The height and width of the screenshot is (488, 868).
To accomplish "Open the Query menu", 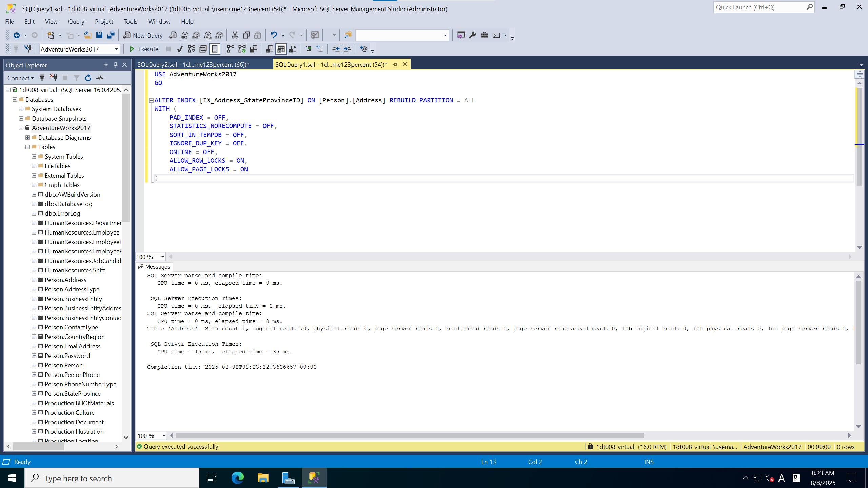I will pos(76,22).
